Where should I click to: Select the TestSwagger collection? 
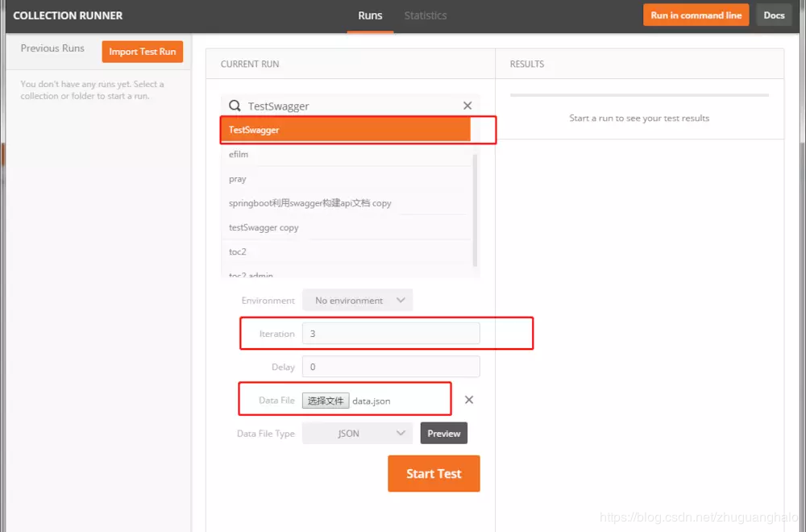coord(346,130)
